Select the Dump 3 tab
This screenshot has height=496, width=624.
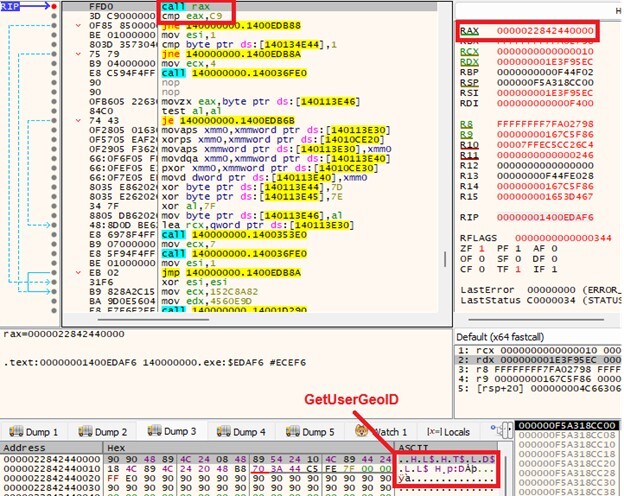coord(172,431)
